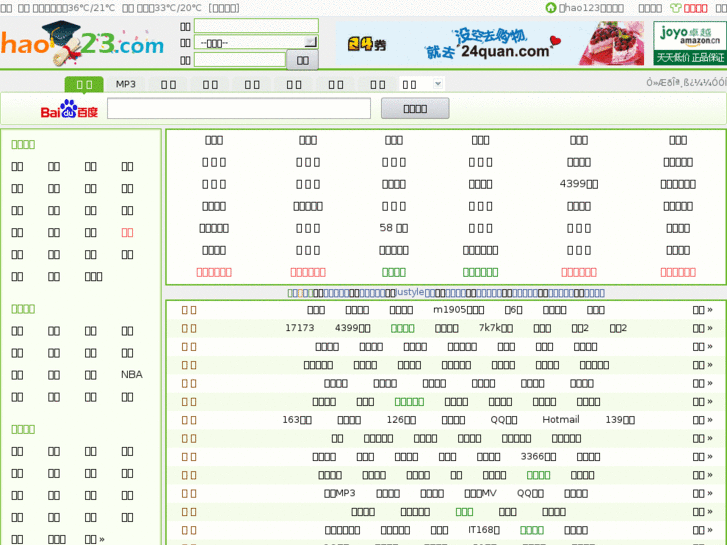Expand more links in m1905 row
The height and width of the screenshot is (545, 727).
(702, 310)
